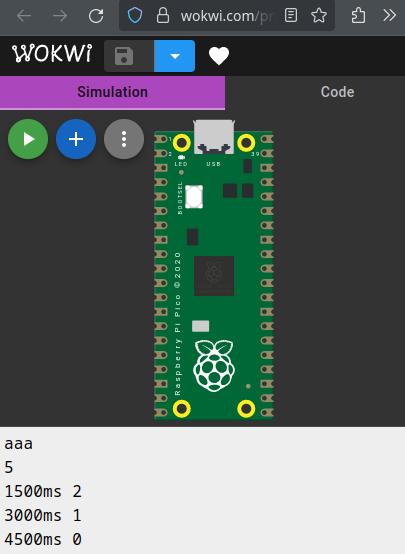Reload the page with the refresh icon

(96, 16)
